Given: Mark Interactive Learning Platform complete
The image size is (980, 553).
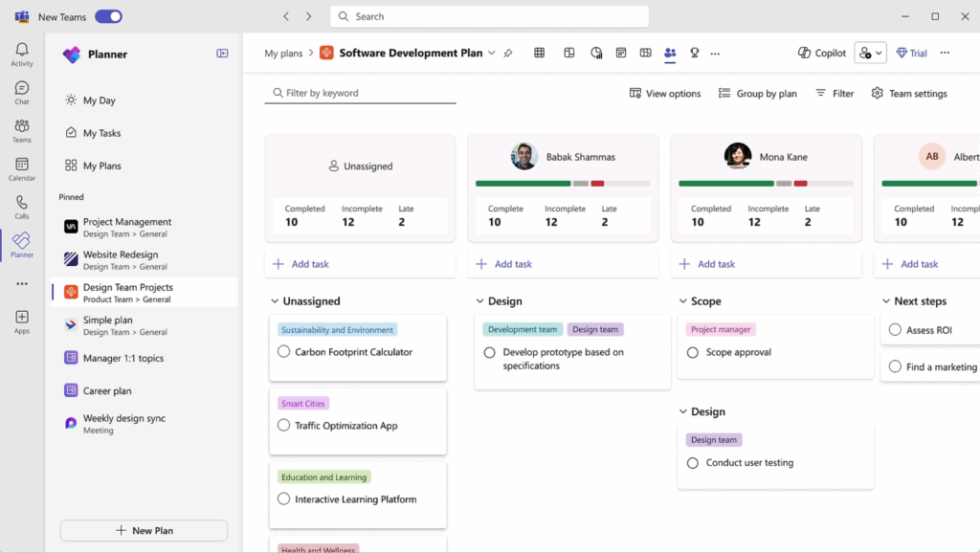Looking at the screenshot, I should (x=283, y=499).
